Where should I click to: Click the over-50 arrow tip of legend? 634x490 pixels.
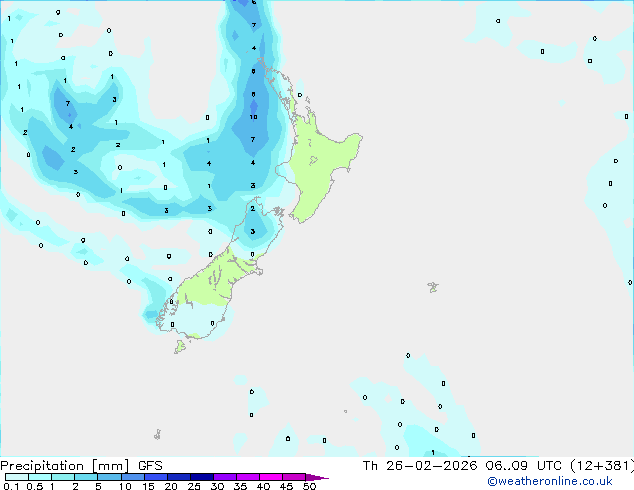click(x=317, y=477)
